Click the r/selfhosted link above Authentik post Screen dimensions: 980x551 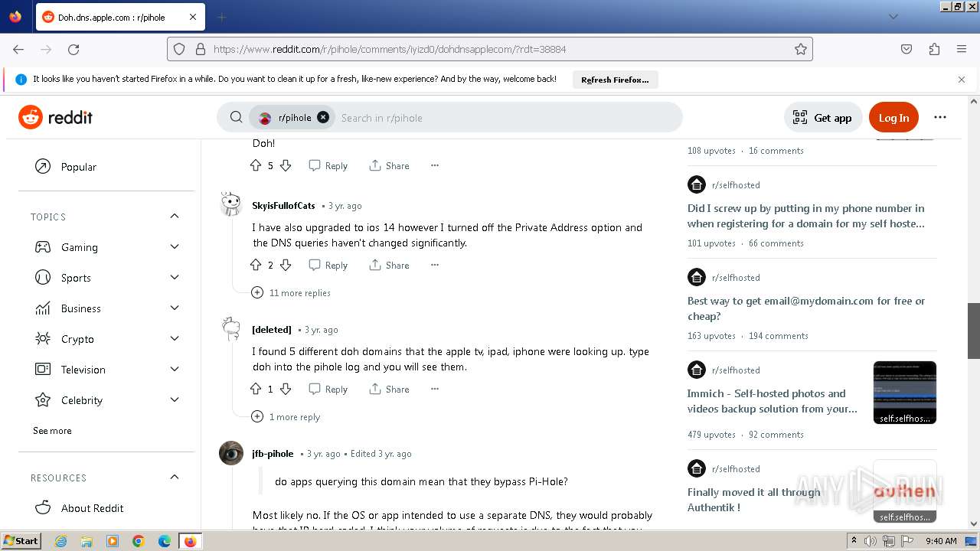[736, 468]
